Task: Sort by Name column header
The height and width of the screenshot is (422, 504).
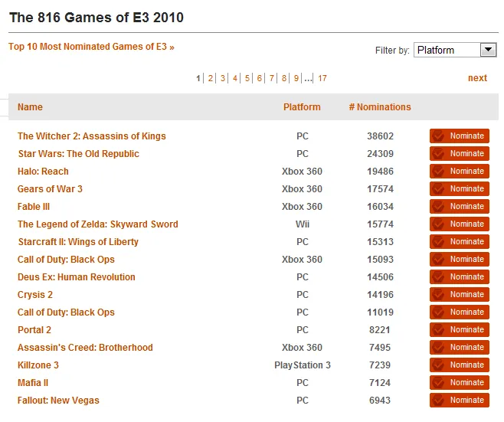Action: 31,107
